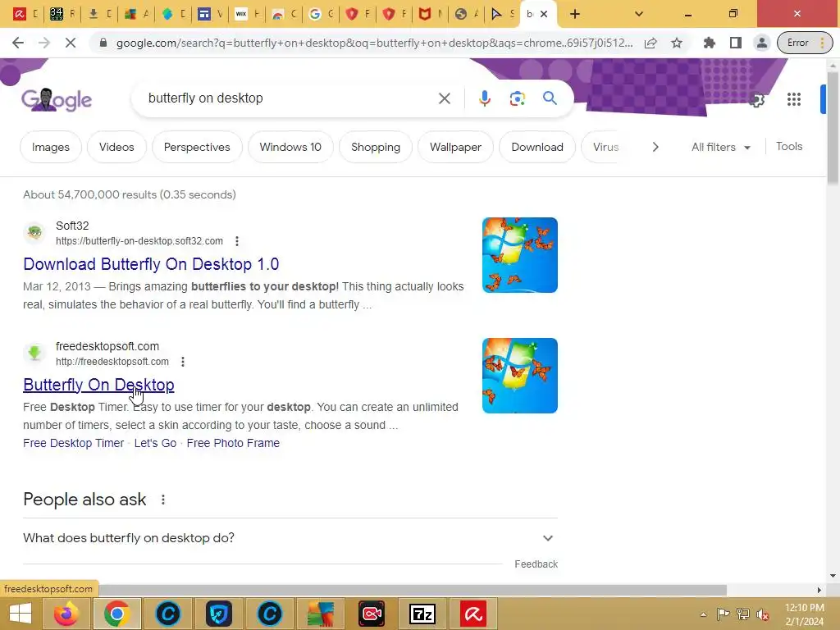840x630 pixels.
Task: Expand What does butterfly on desktop do
Action: pos(290,538)
